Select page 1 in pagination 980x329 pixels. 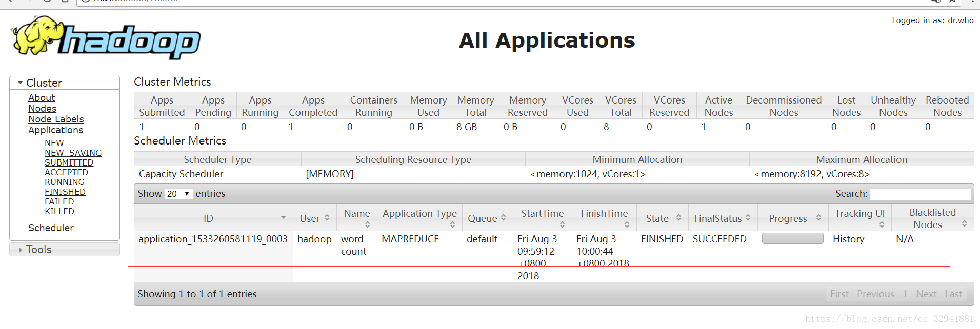click(x=905, y=294)
